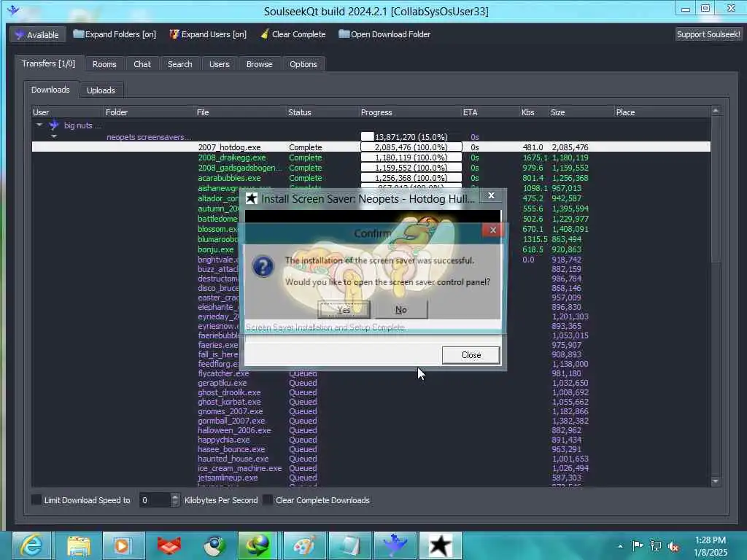Click Support Soulseek! button
The width and height of the screenshot is (747, 560).
coord(708,34)
